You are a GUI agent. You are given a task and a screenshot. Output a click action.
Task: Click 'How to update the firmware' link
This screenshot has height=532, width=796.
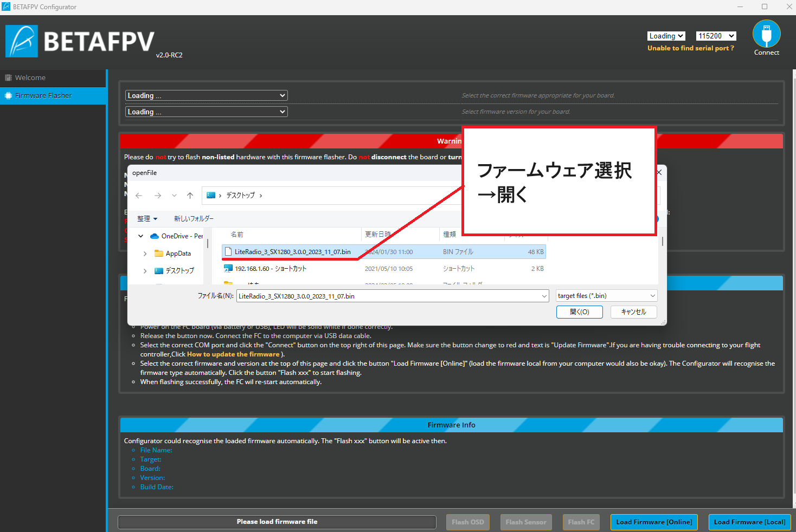pos(233,354)
